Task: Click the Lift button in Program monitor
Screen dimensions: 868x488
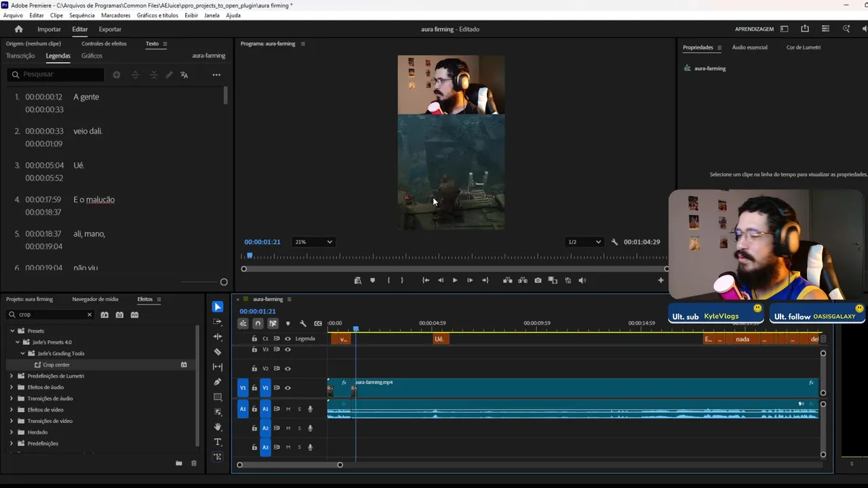Action: pos(507,280)
